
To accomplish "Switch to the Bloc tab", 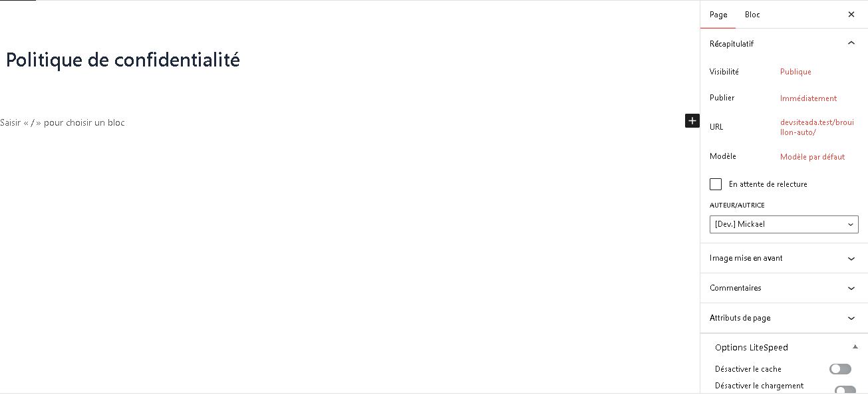I will [x=752, y=15].
